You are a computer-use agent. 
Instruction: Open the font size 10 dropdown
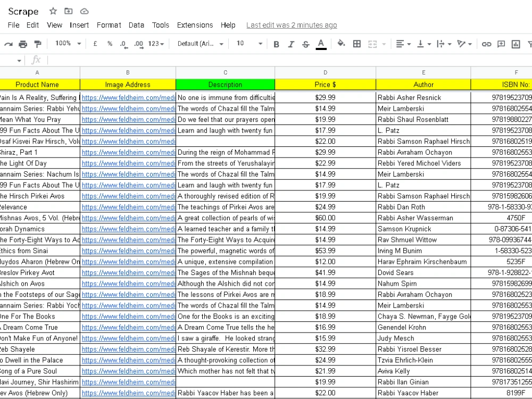click(x=250, y=44)
